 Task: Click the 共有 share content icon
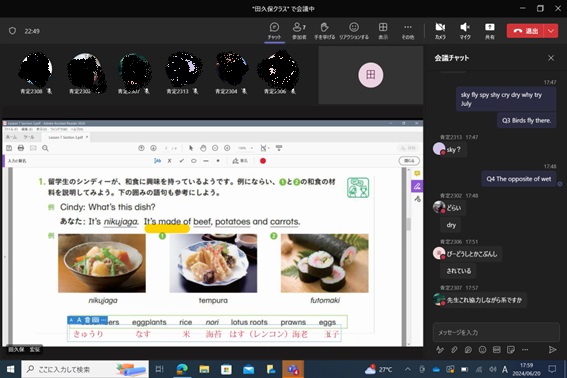pos(490,31)
